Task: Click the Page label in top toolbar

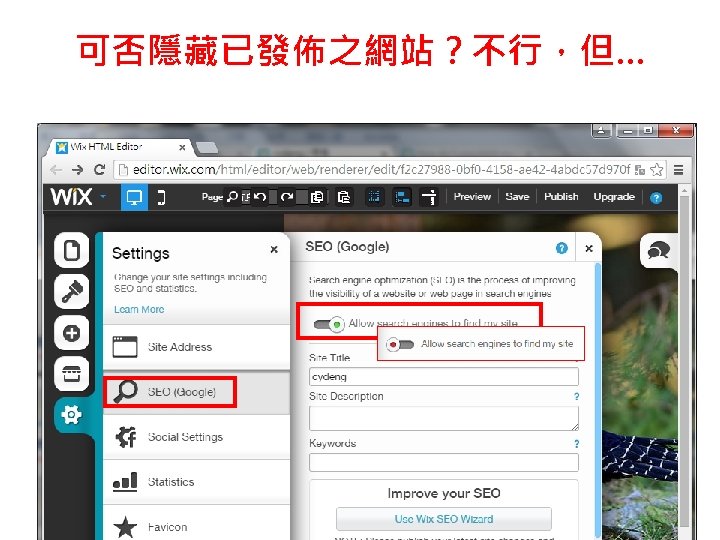Action: (212, 197)
